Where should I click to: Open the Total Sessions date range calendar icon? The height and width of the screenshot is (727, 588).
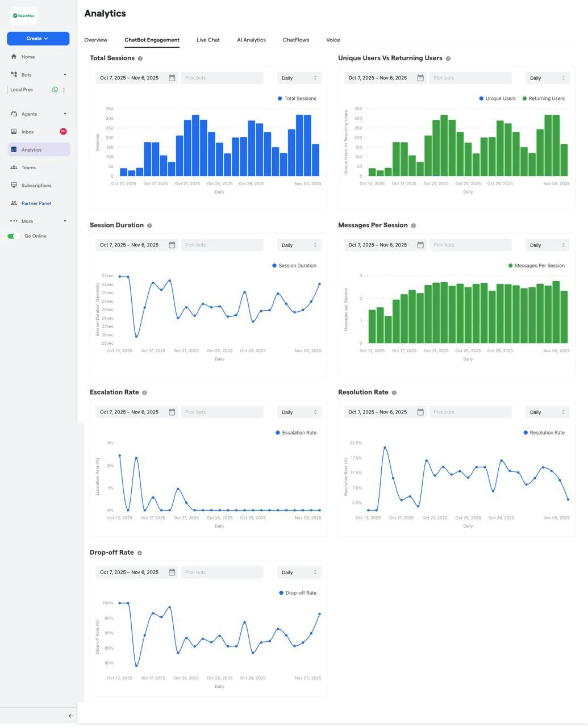pyautogui.click(x=172, y=78)
